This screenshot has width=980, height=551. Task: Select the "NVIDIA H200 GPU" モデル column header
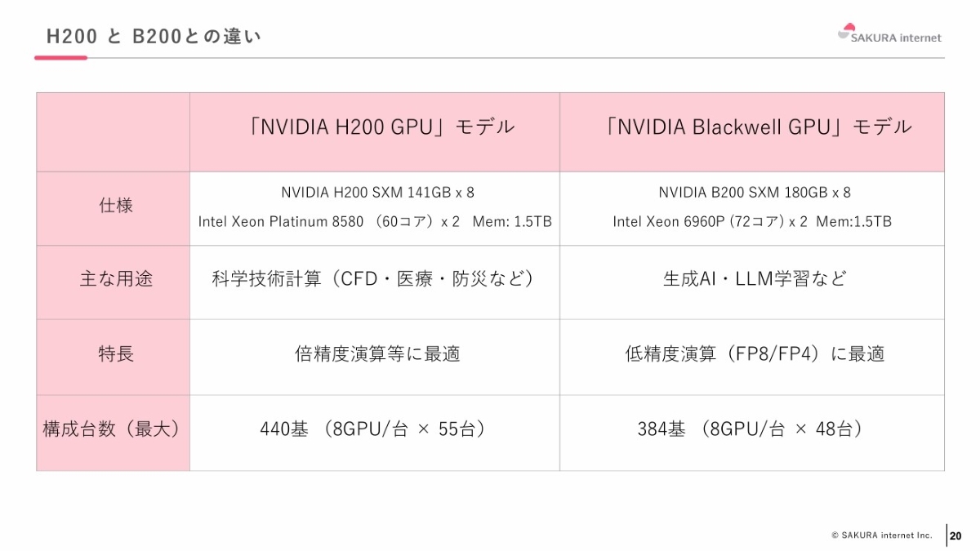[x=382, y=127]
